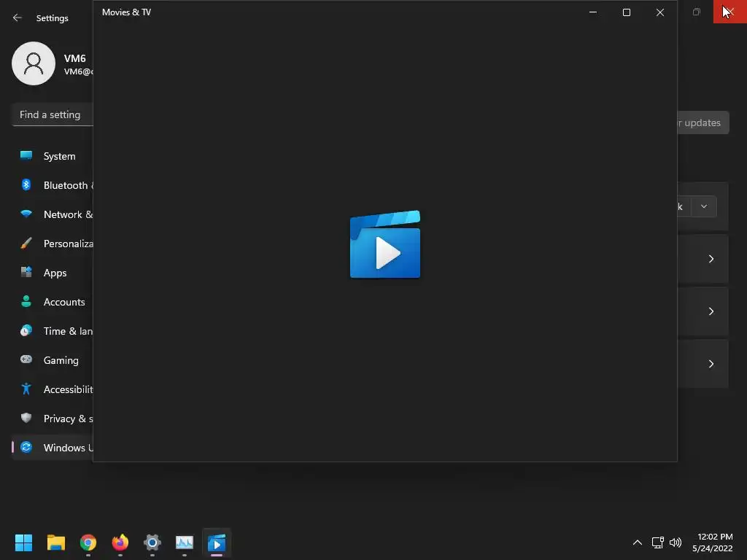Open Accessibility label in Settings sidebar
Image resolution: width=747 pixels, height=560 pixels.
68,389
